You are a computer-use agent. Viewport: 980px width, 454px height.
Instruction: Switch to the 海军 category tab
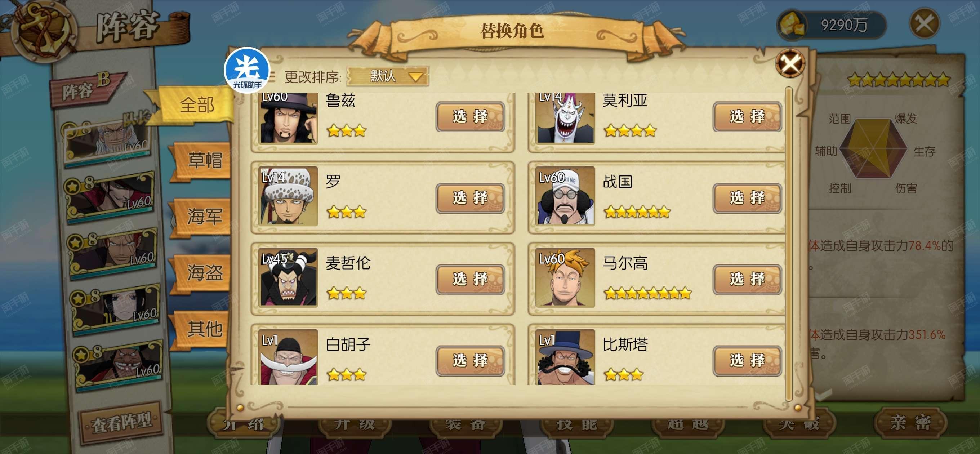coord(204,216)
